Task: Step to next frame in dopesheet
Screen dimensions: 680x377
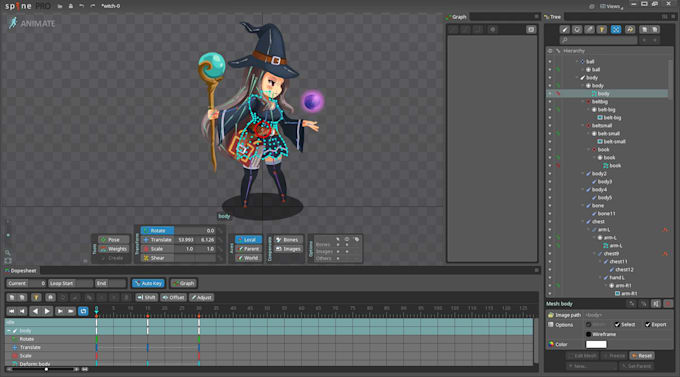Action: (60, 311)
